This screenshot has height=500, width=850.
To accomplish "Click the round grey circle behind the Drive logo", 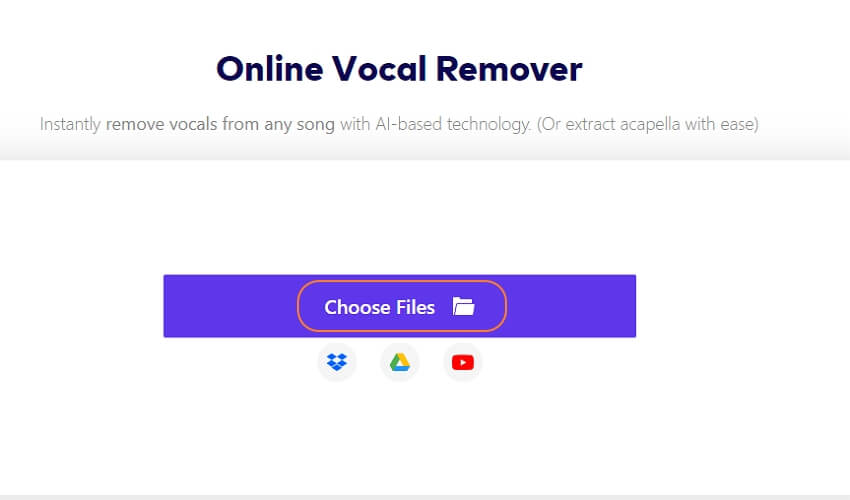I will (x=400, y=362).
